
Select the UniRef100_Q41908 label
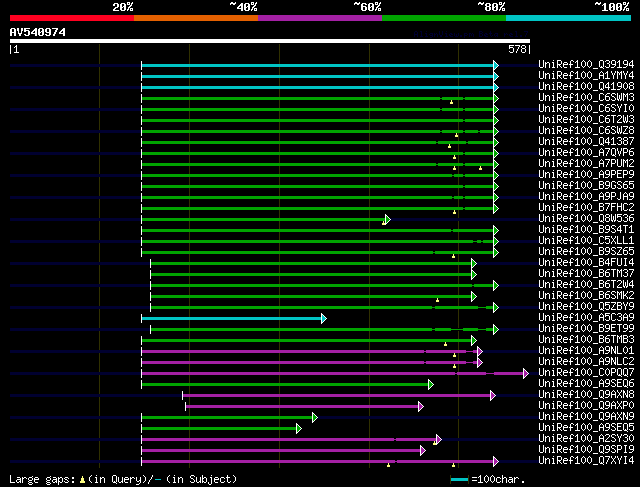click(586, 86)
